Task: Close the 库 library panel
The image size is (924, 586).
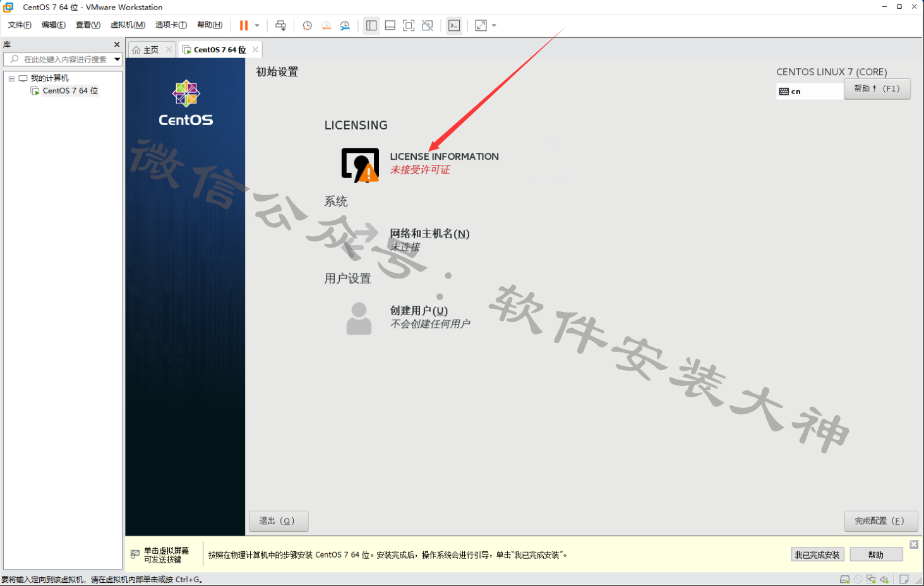Action: click(x=117, y=44)
